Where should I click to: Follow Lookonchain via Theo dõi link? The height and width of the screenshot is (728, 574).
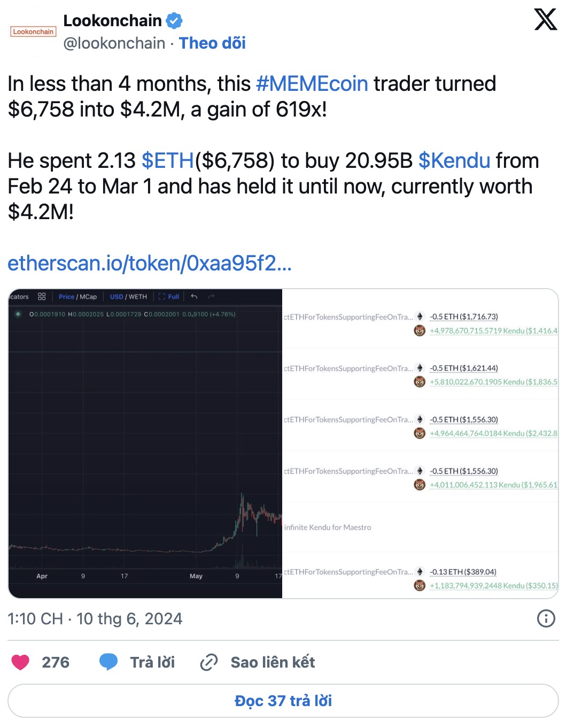(x=212, y=43)
